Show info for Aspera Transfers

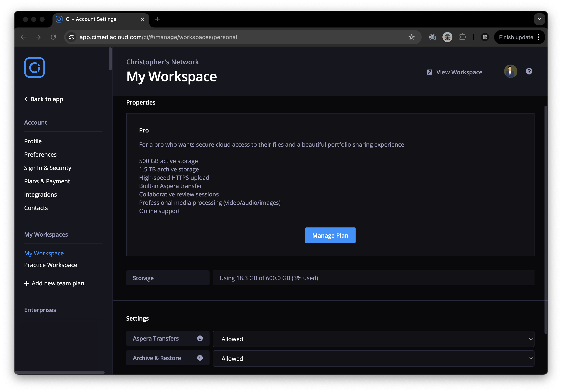click(200, 338)
